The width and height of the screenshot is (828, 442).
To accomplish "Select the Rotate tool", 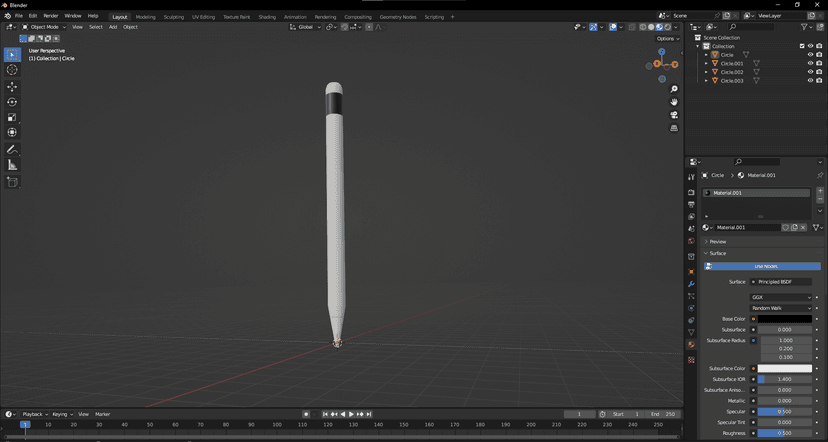I will [12, 102].
